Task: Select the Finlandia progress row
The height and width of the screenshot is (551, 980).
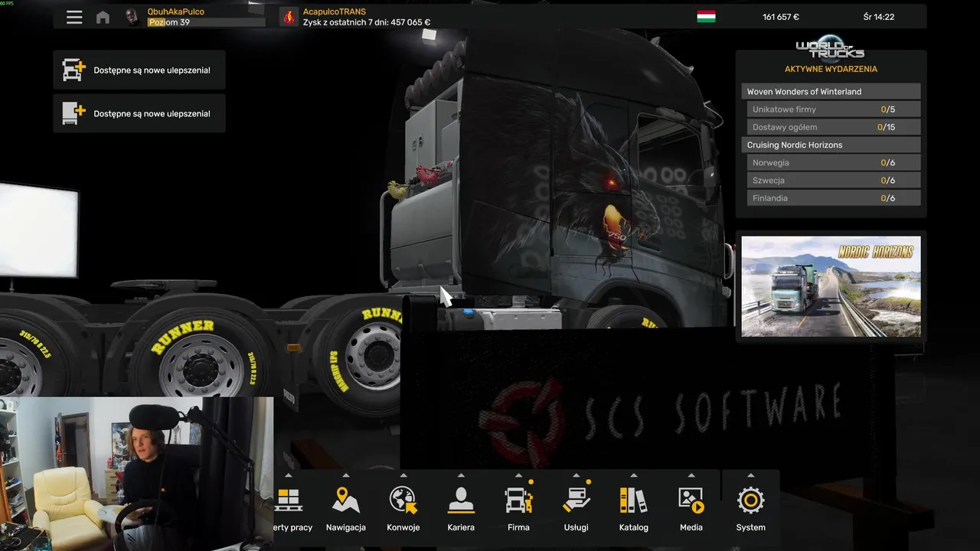Action: click(x=834, y=197)
